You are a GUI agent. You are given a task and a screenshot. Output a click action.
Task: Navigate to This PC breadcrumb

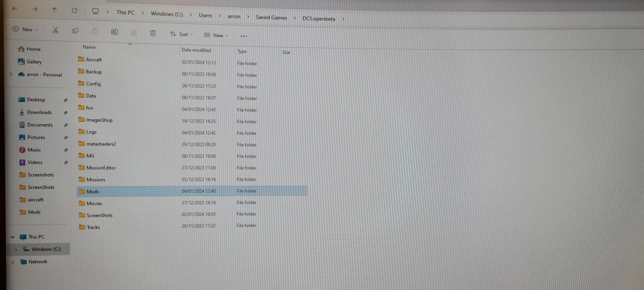[x=125, y=12]
